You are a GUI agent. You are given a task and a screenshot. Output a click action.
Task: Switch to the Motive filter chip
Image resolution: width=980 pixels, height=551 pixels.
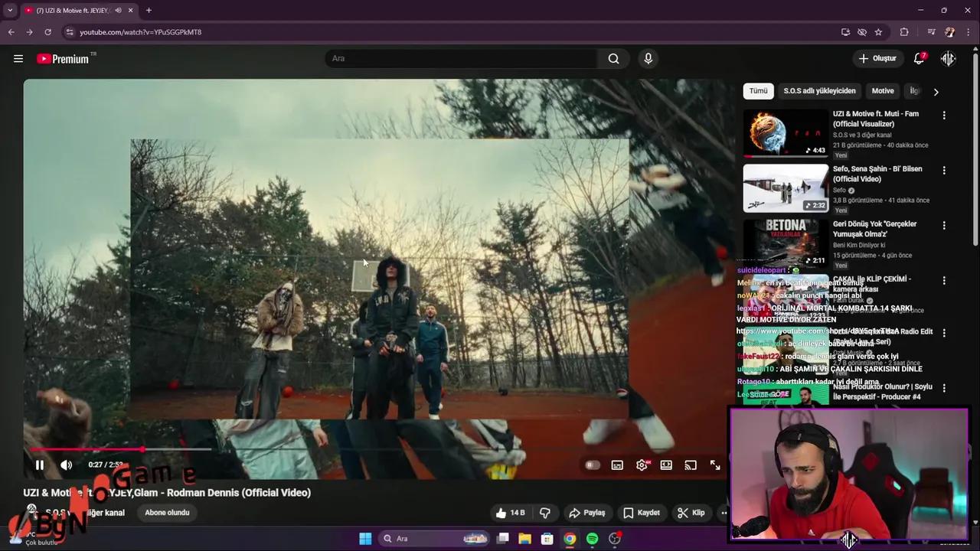coord(882,90)
